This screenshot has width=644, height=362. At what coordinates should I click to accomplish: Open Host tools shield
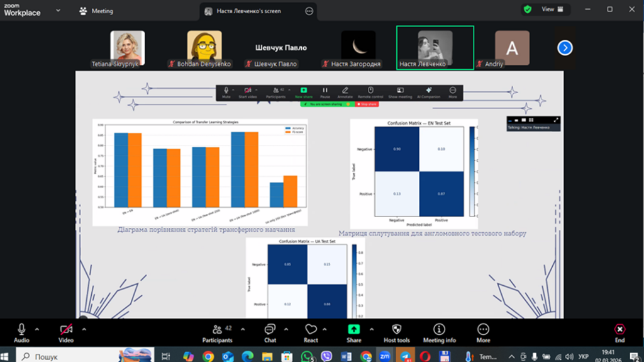tap(396, 332)
